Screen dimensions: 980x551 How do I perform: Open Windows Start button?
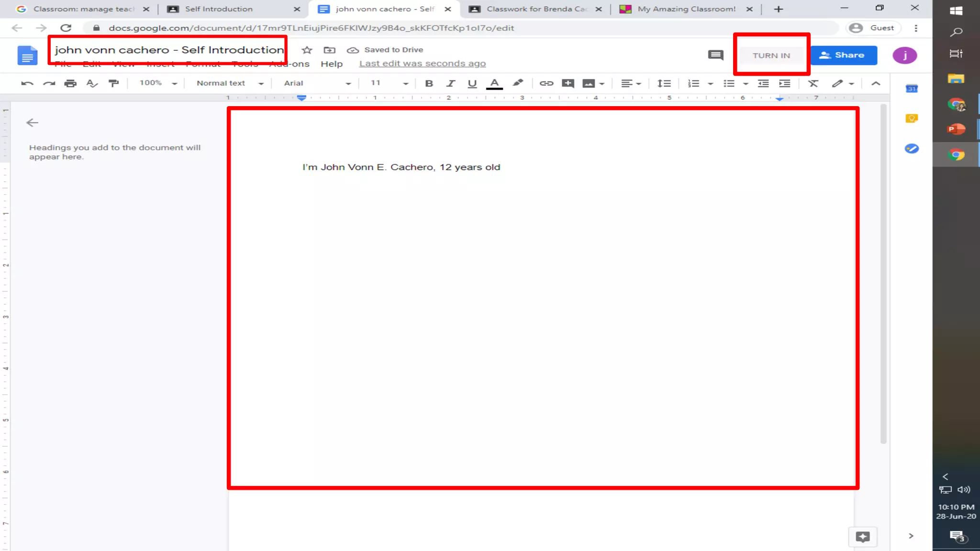point(956,11)
